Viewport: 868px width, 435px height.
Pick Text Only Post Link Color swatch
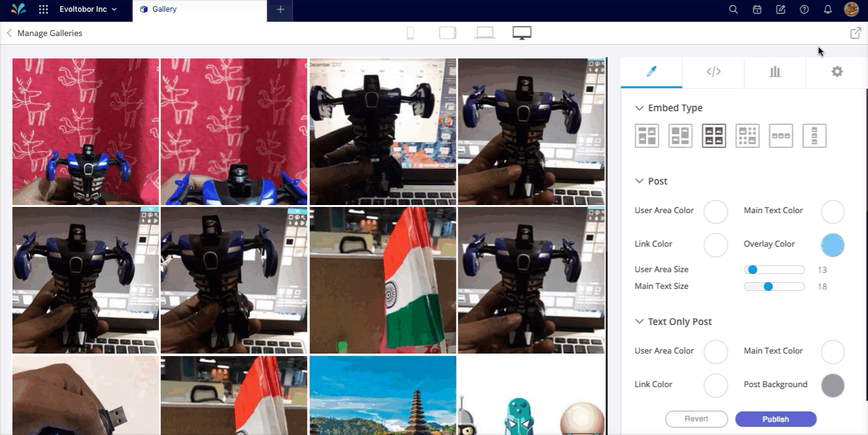pyautogui.click(x=716, y=385)
